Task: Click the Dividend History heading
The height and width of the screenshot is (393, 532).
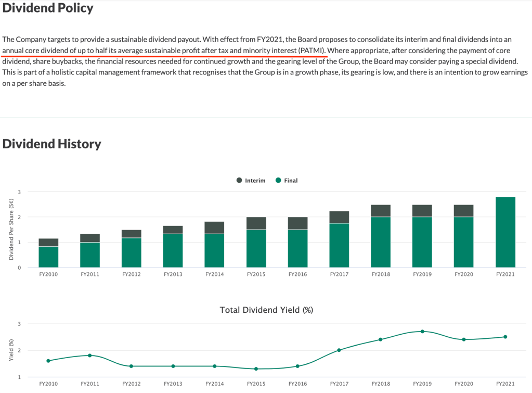Action: pos(52,144)
